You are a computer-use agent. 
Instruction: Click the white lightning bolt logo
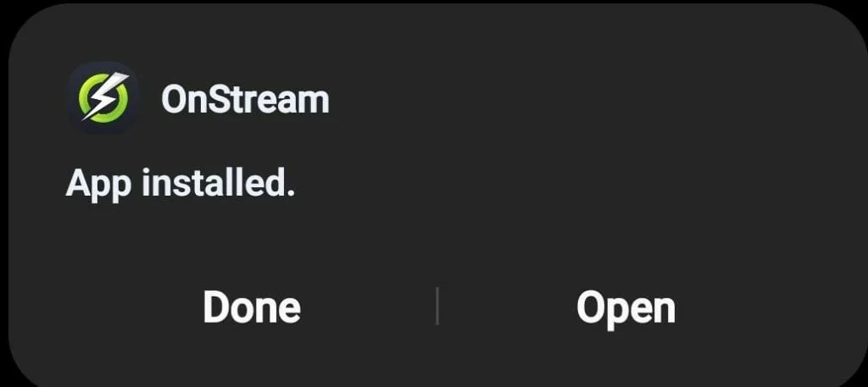pos(105,97)
